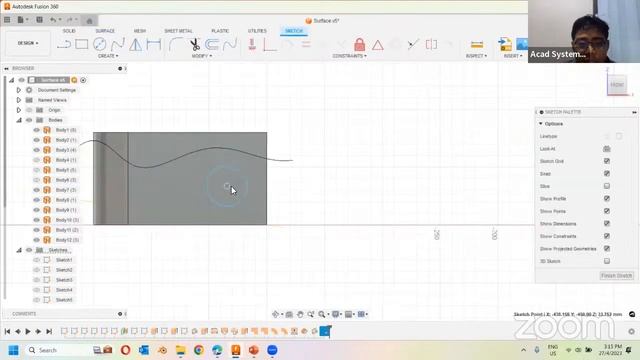Toggle the Show Profile checkbox

(607, 199)
